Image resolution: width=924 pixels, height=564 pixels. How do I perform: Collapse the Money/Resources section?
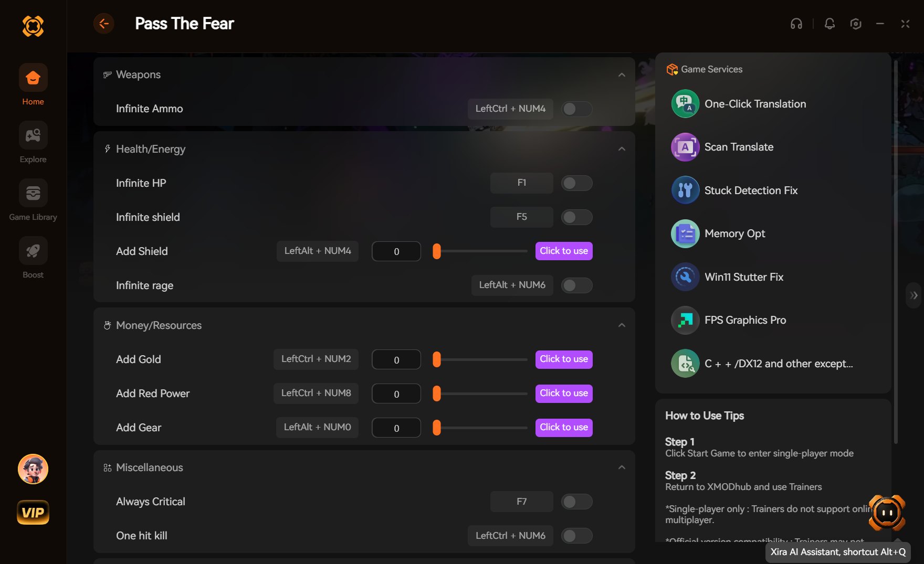point(622,325)
